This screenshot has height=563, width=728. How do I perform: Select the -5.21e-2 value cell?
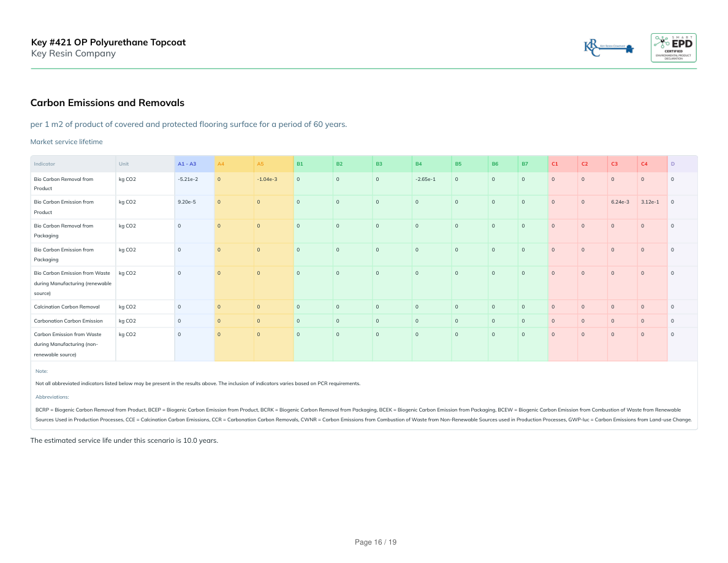pos(187,179)
